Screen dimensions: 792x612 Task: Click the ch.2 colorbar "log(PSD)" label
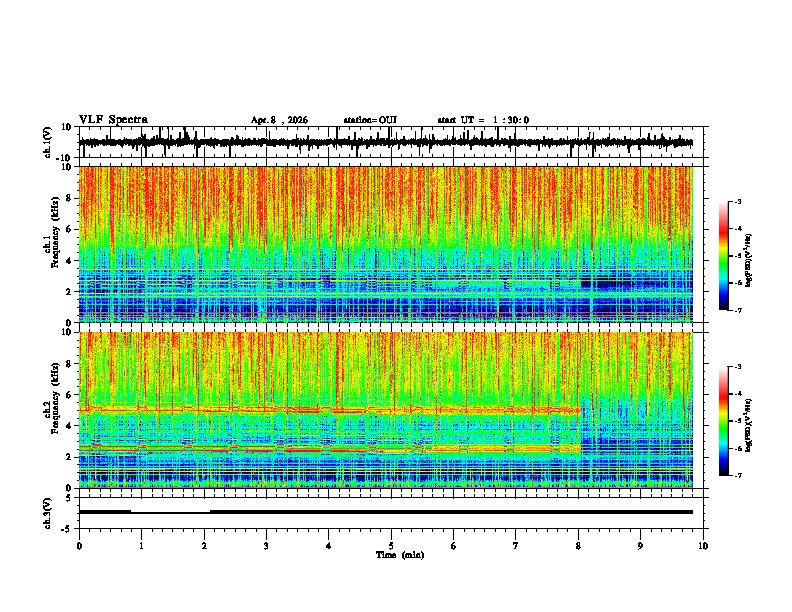tap(748, 425)
